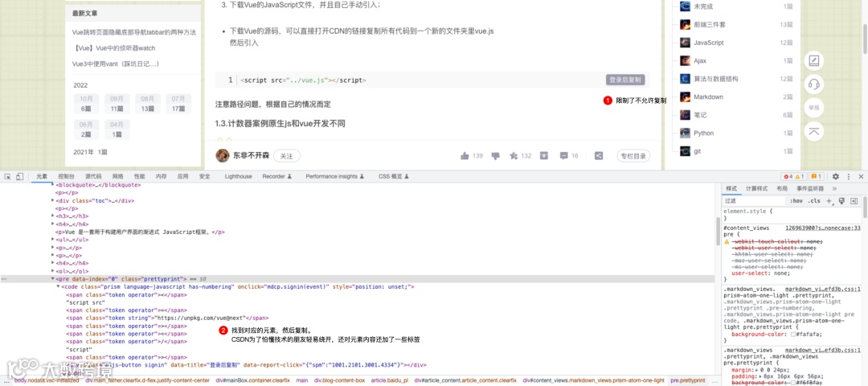Click the floating 举报 report button

pyautogui.click(x=813, y=108)
